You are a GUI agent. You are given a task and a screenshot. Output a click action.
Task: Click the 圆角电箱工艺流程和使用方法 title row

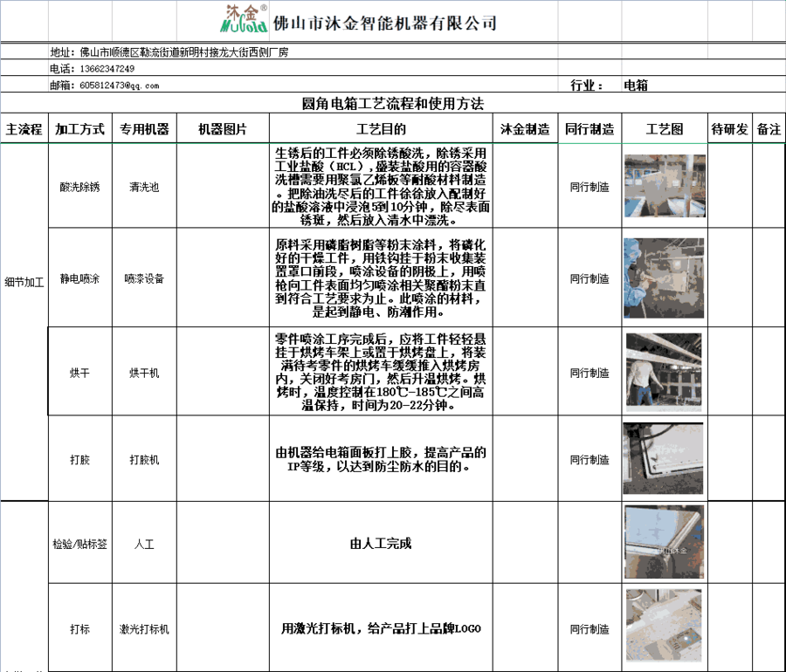click(392, 104)
